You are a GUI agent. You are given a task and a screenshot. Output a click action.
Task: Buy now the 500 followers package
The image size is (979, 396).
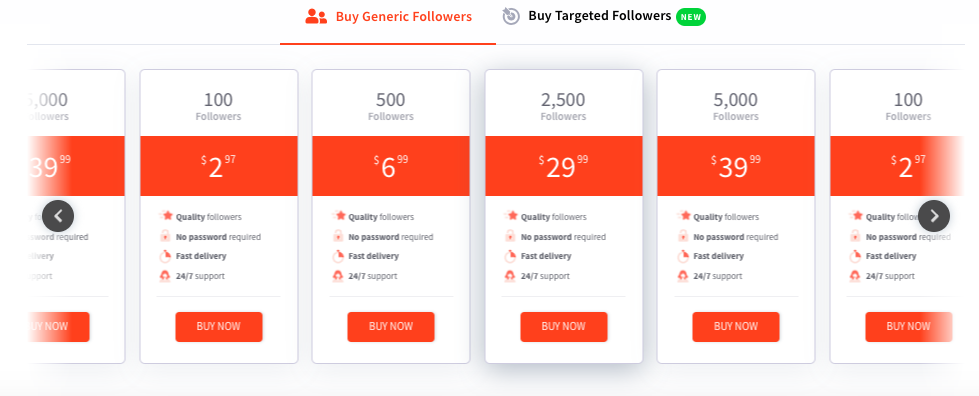pos(391,327)
